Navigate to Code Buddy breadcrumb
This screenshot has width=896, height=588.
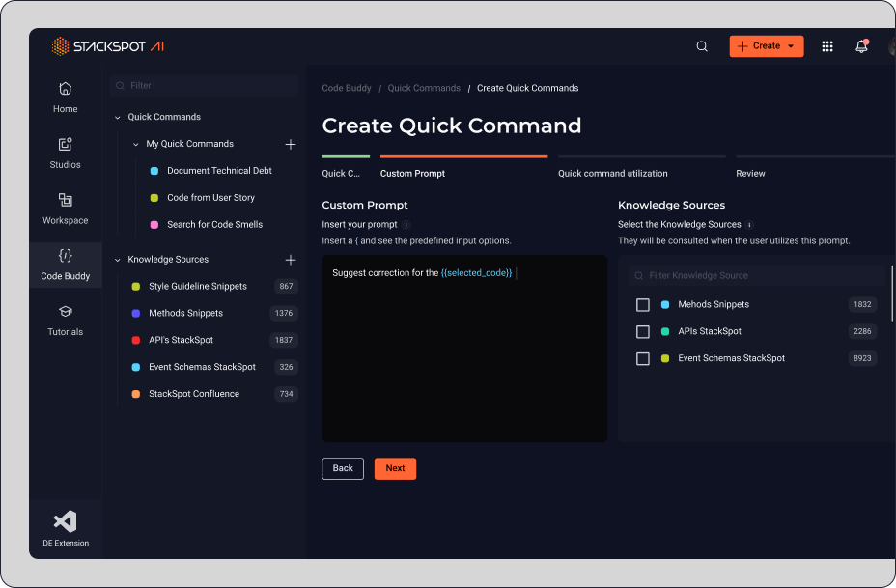tap(347, 88)
